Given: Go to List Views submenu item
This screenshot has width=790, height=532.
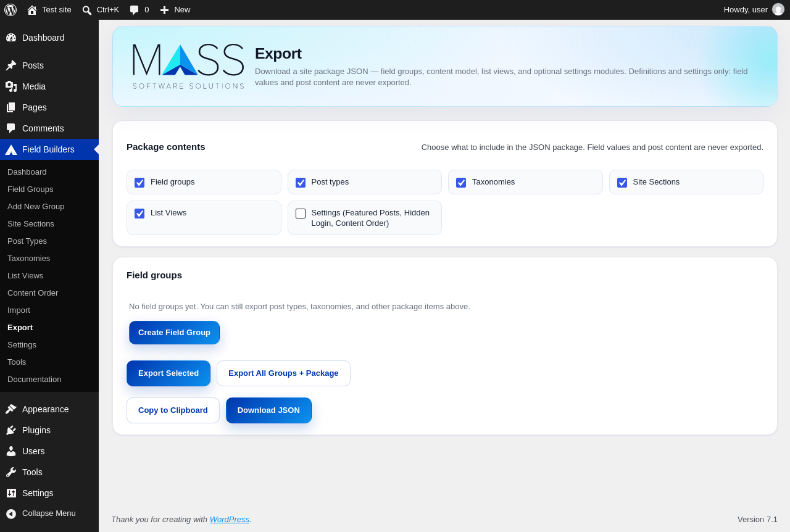Looking at the screenshot, I should pyautogui.click(x=25, y=276).
